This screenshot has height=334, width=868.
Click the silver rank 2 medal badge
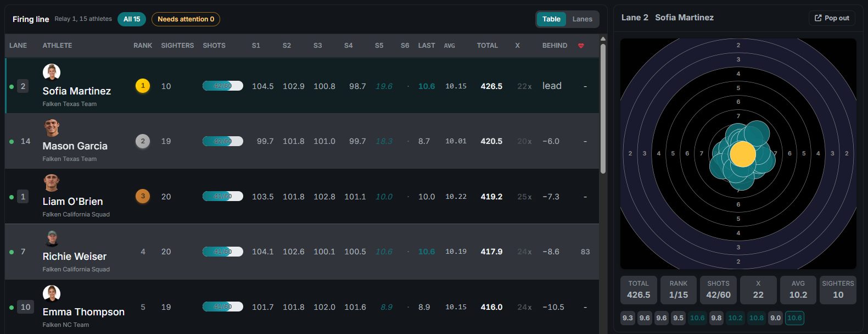(143, 141)
